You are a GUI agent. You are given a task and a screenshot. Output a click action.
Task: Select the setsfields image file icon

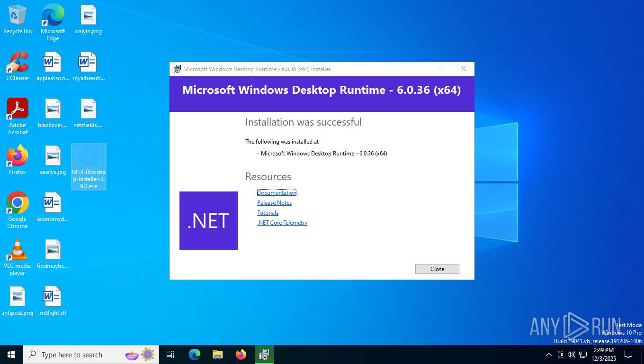(x=88, y=114)
